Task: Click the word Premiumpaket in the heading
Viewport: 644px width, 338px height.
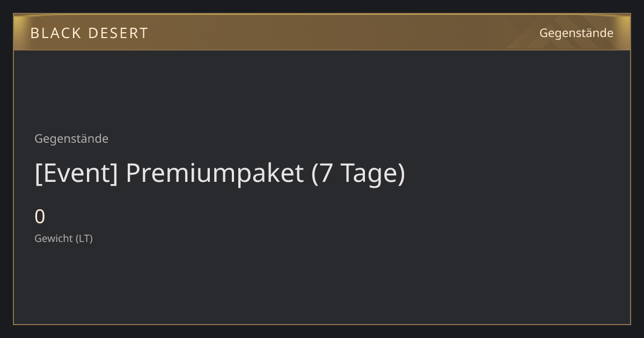Action: click(215, 173)
